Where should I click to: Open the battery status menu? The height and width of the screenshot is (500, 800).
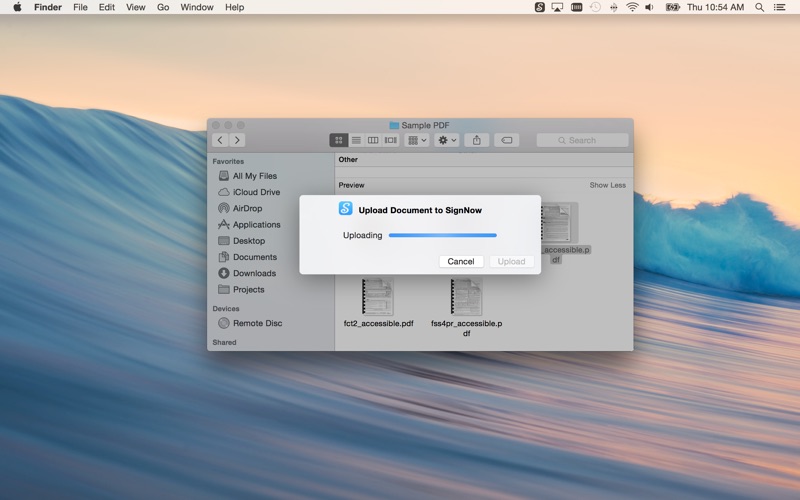(x=672, y=7)
